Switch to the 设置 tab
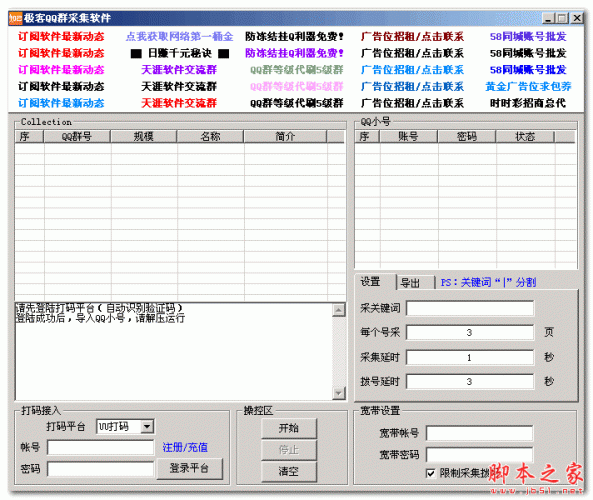The width and height of the screenshot is (593, 500). [375, 282]
